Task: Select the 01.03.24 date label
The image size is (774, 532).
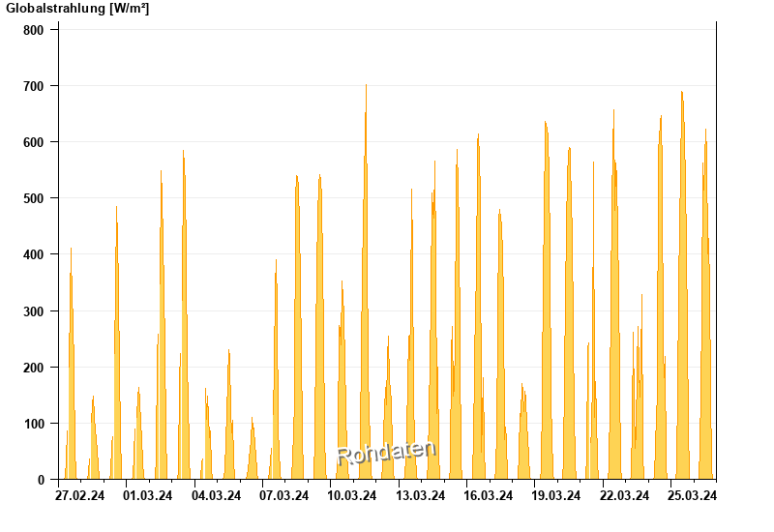Action: click(x=148, y=495)
